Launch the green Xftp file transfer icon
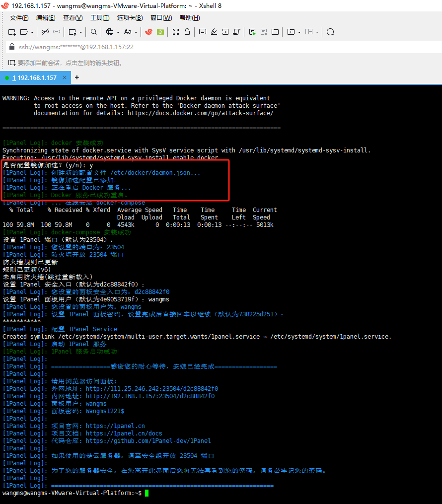This screenshot has height=504, width=442. [160, 31]
